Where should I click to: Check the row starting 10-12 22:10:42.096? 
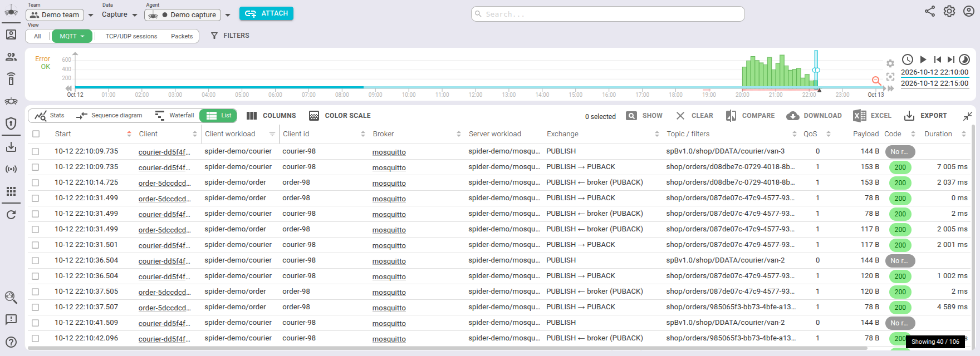[x=36, y=338]
